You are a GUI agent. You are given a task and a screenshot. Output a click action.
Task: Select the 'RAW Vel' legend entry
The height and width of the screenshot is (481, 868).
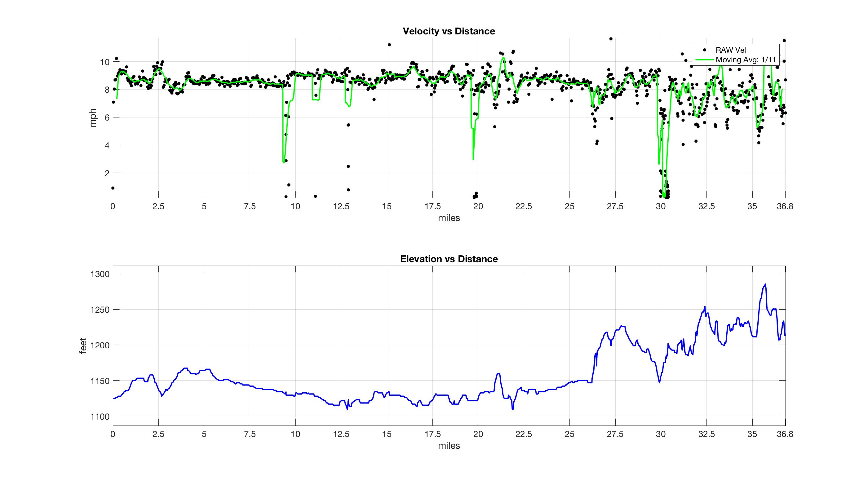[x=731, y=50]
